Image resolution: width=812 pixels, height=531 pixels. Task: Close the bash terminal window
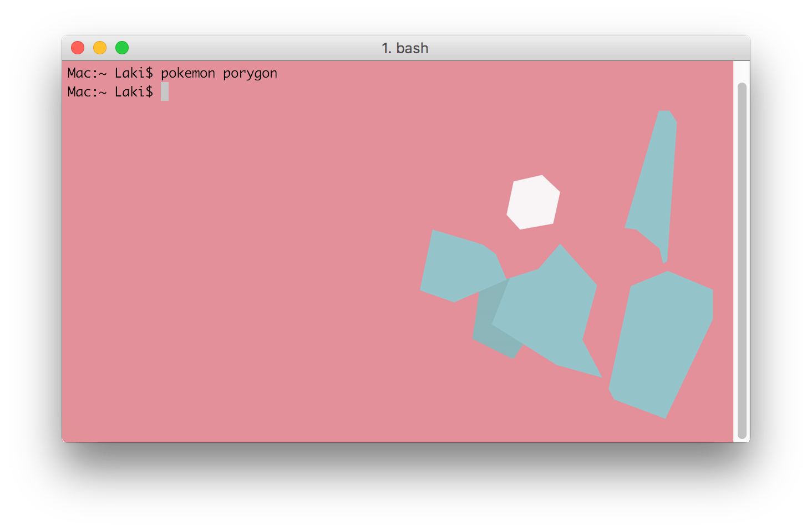coord(78,48)
